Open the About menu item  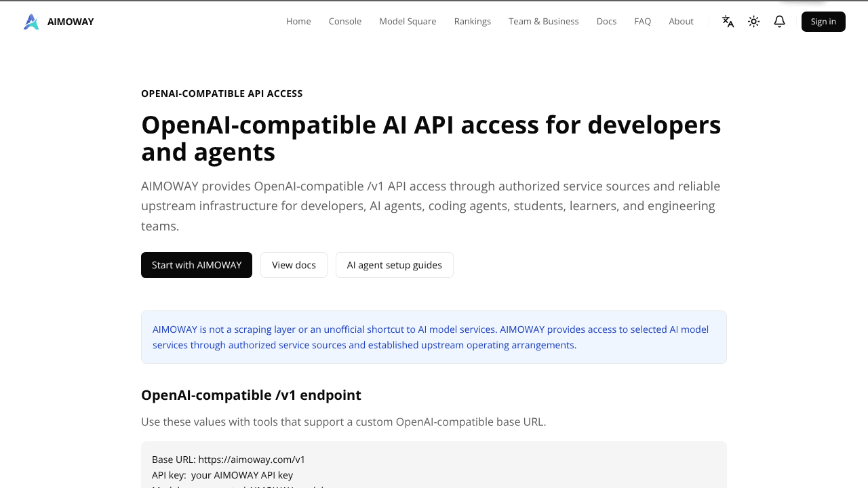[681, 22]
